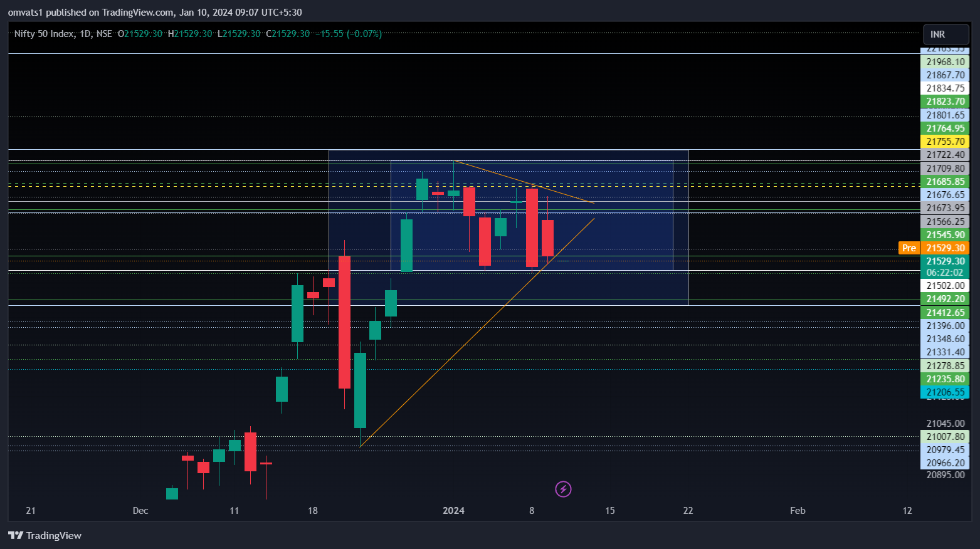Click the Dec label on time axis

tap(140, 511)
